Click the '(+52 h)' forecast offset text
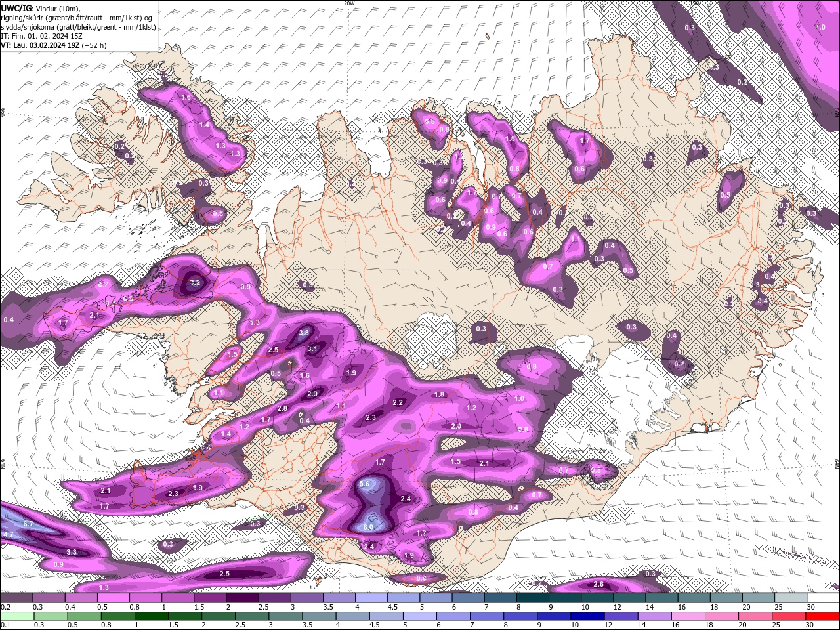Image resolution: width=840 pixels, height=630 pixels. (94, 45)
